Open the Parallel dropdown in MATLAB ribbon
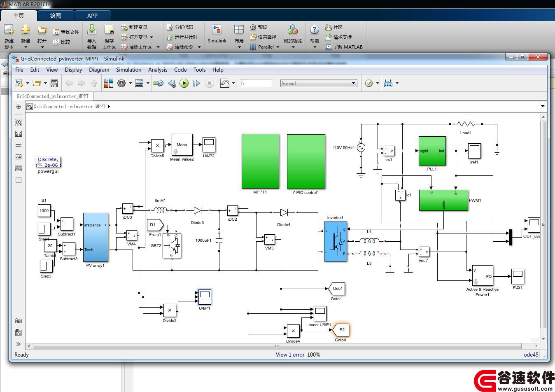The image size is (555, 392). (265, 47)
